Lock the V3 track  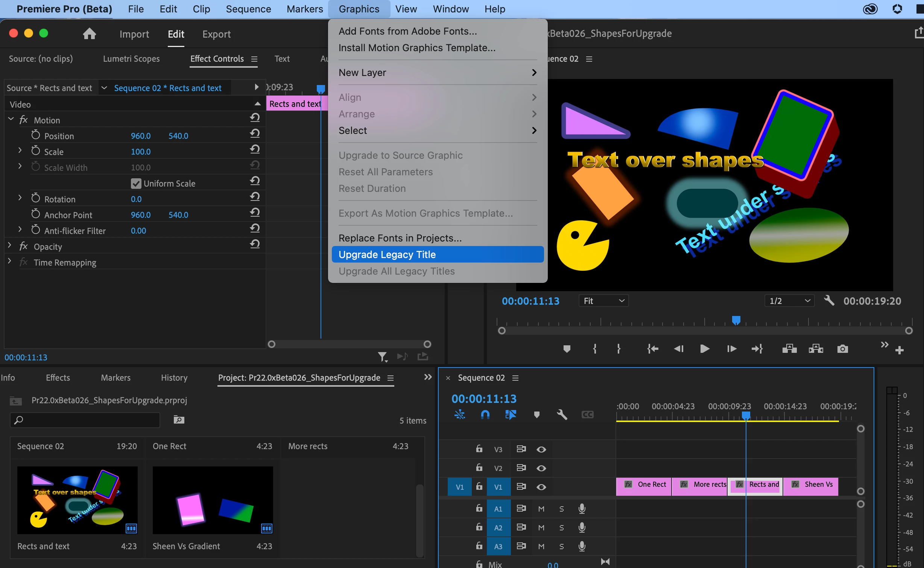click(x=479, y=449)
